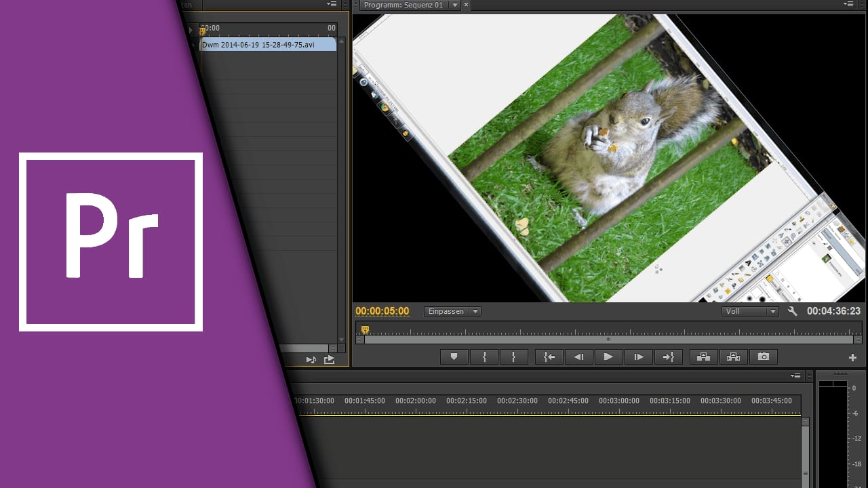Click 00:03:15:00 on timeline ruler
Screen dimensions: 868x488
coord(670,401)
